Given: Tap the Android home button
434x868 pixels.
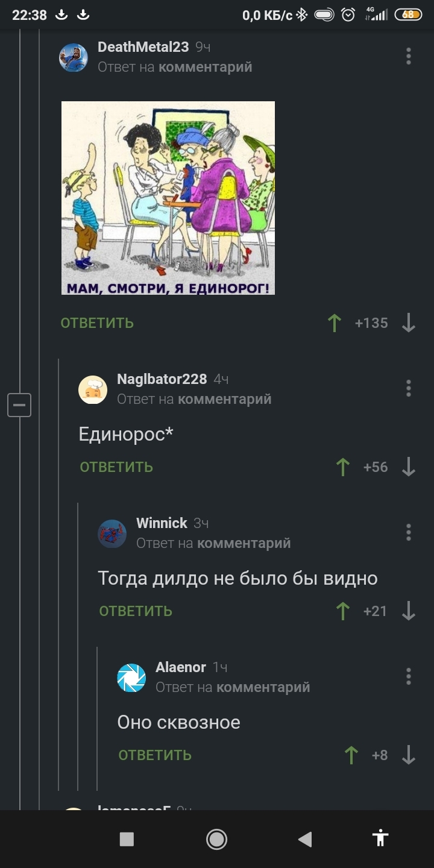Looking at the screenshot, I should 216,839.
